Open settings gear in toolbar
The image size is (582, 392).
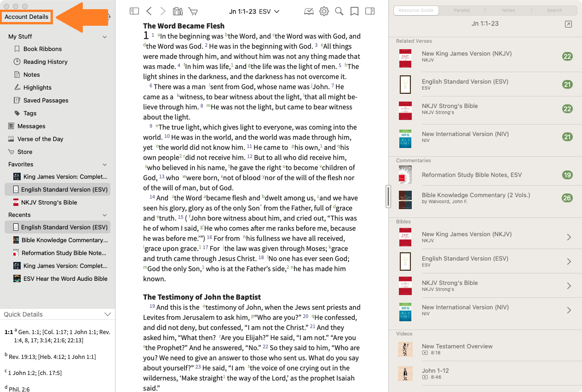click(324, 11)
